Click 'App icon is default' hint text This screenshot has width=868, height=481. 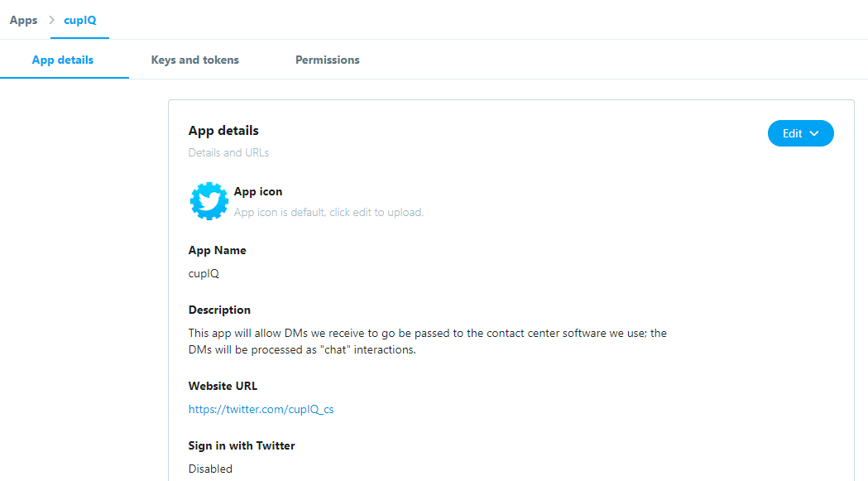click(328, 212)
